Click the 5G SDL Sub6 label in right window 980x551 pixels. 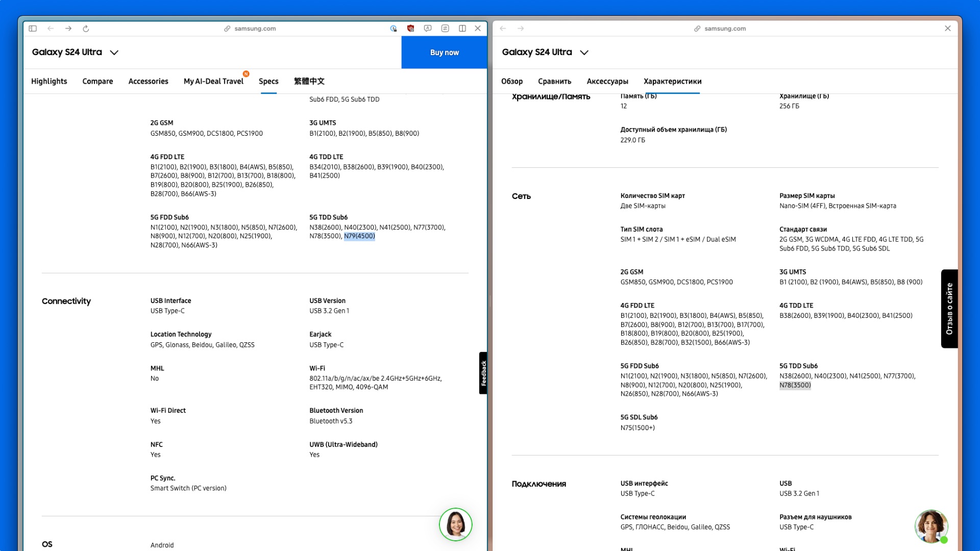pos(639,417)
